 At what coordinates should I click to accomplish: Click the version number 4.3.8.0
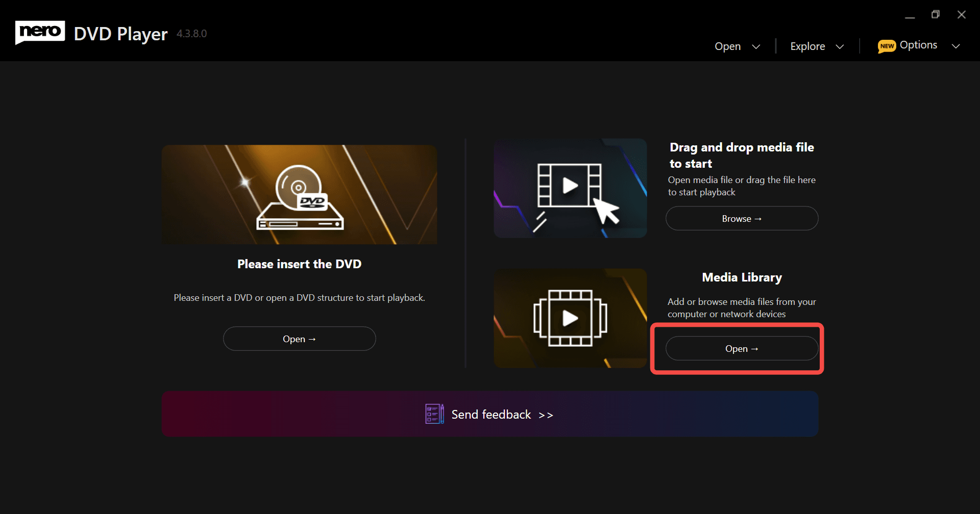(192, 34)
